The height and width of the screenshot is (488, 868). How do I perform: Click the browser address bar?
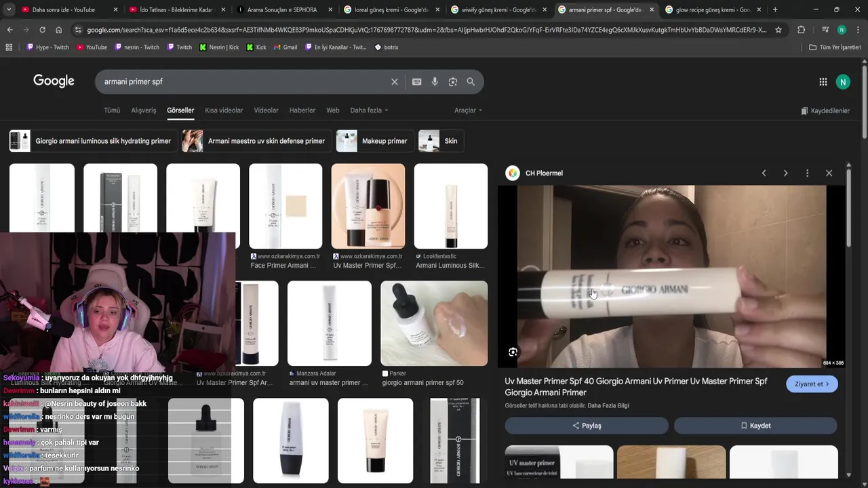tap(427, 30)
